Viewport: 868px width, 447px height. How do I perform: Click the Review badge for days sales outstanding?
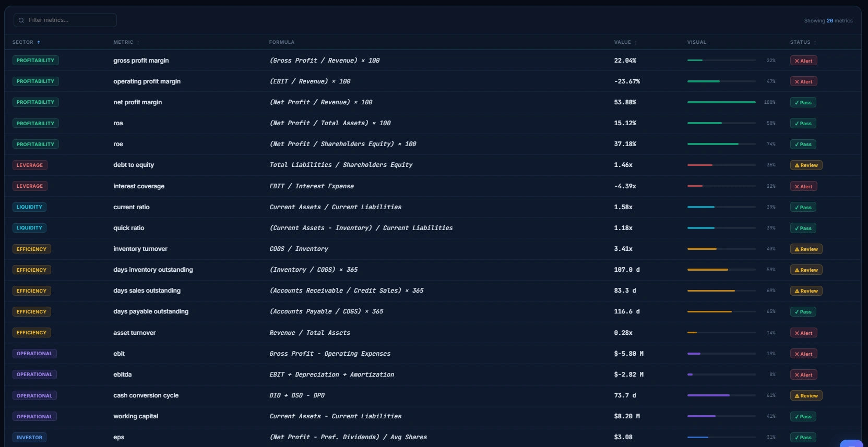click(x=806, y=291)
